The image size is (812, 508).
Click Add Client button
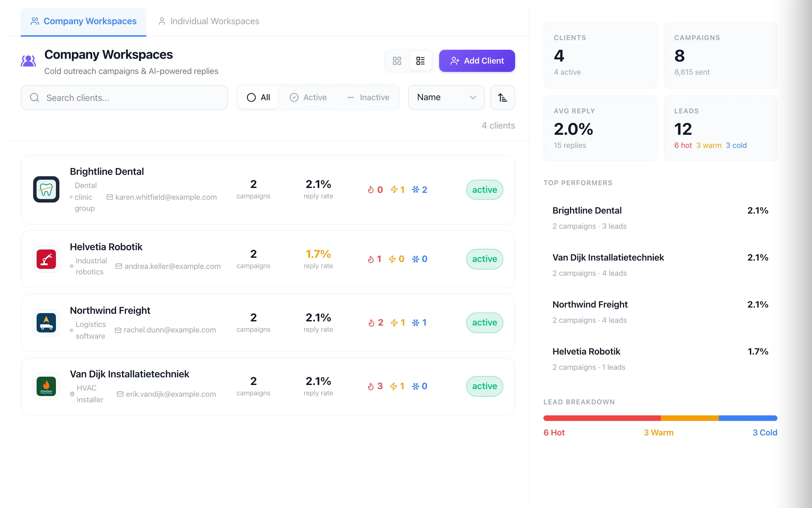click(477, 61)
